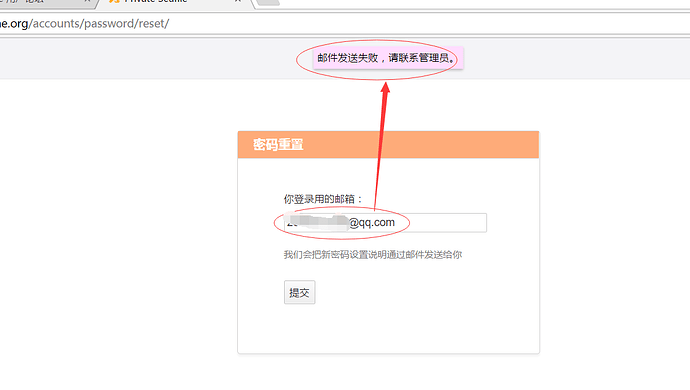
Task: Submit the form with the 提交 button
Action: click(x=299, y=292)
